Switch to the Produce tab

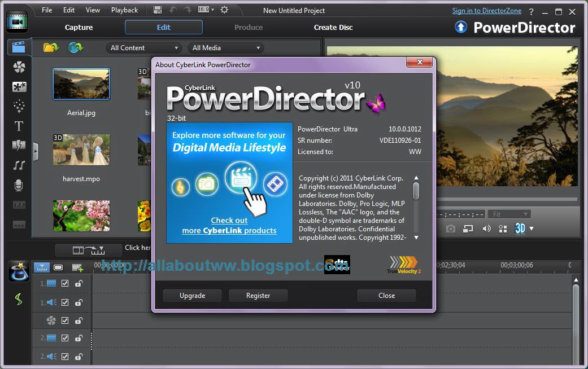tap(249, 27)
